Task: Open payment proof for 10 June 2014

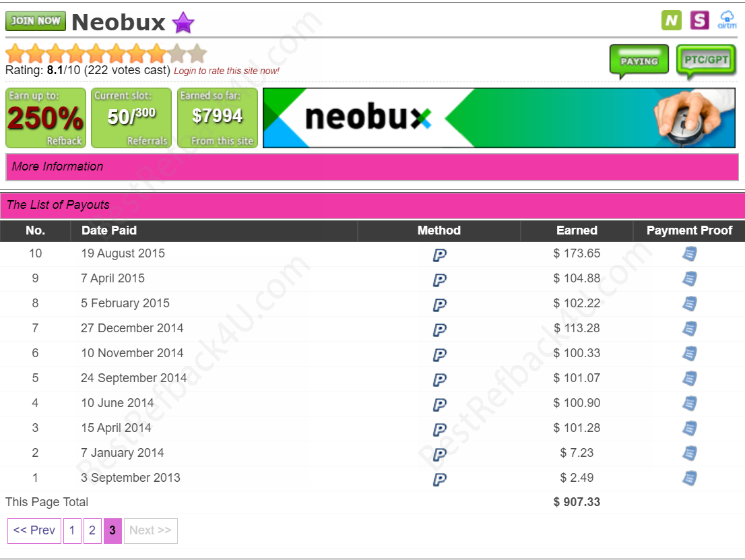Action: click(689, 404)
